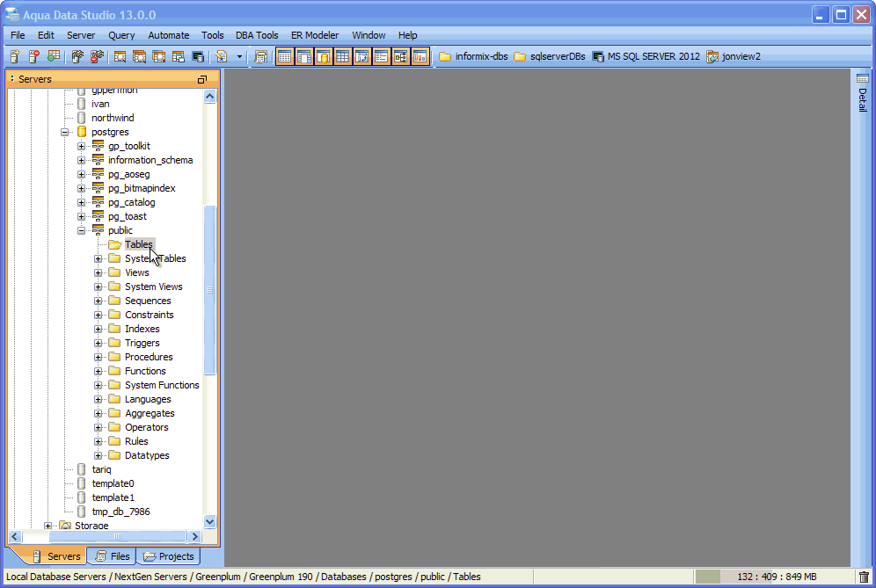Open the sqlserverDBs folder shortcut
This screenshot has height=588, width=876.
[550, 56]
